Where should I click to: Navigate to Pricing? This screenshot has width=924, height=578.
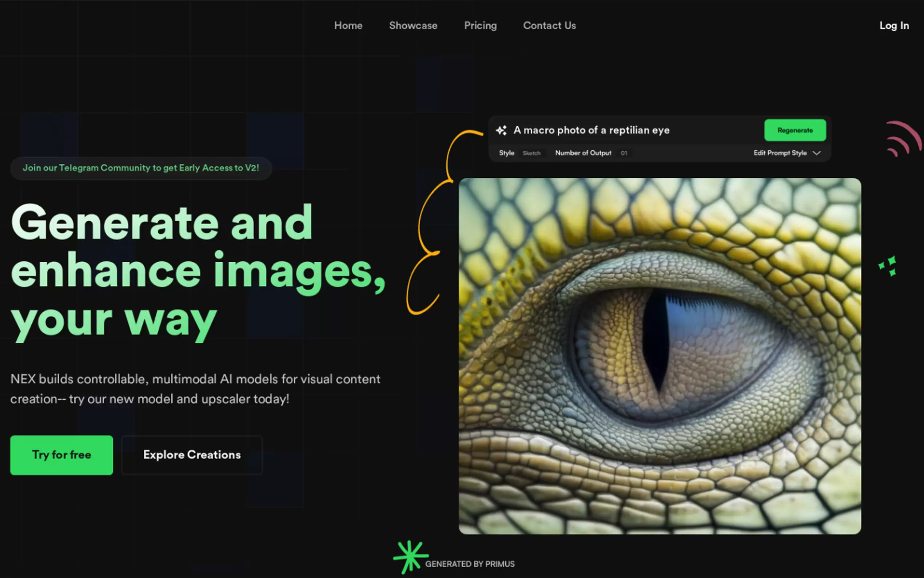tap(480, 25)
